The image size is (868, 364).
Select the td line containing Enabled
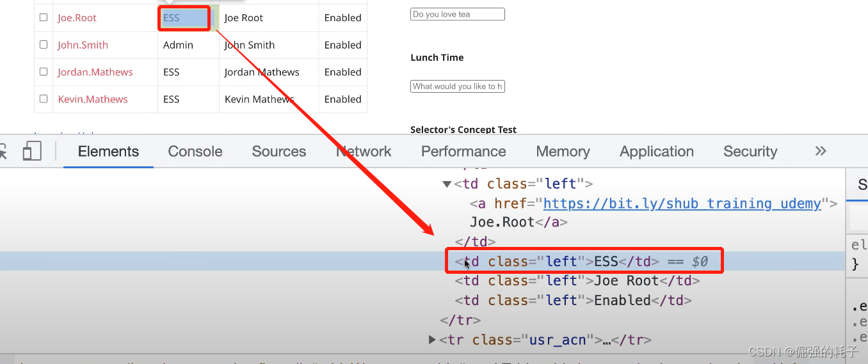click(x=574, y=300)
